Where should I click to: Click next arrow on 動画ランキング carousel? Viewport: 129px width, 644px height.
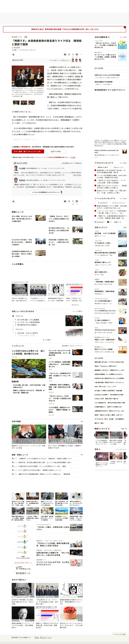pyautogui.click(x=126, y=435)
